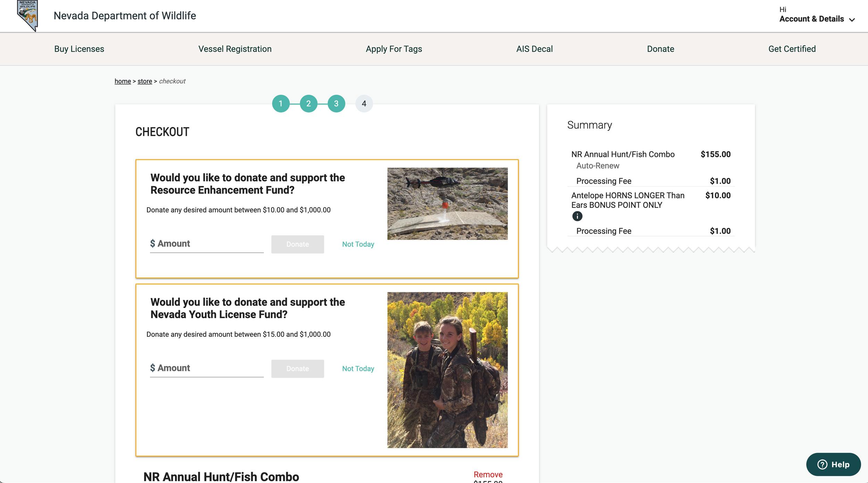Screen dimensions: 868x483
Task: Open the Help chat widget
Action: [833, 465]
